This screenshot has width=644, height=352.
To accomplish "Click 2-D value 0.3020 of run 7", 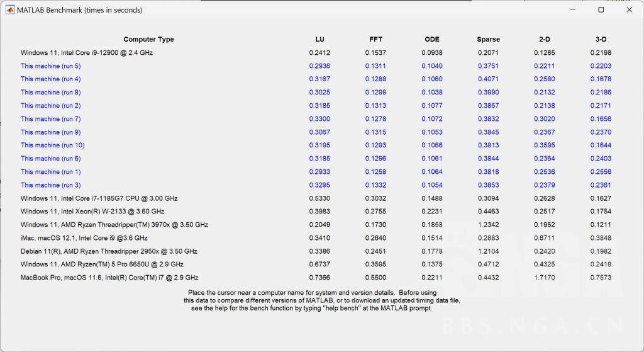I will click(x=545, y=119).
